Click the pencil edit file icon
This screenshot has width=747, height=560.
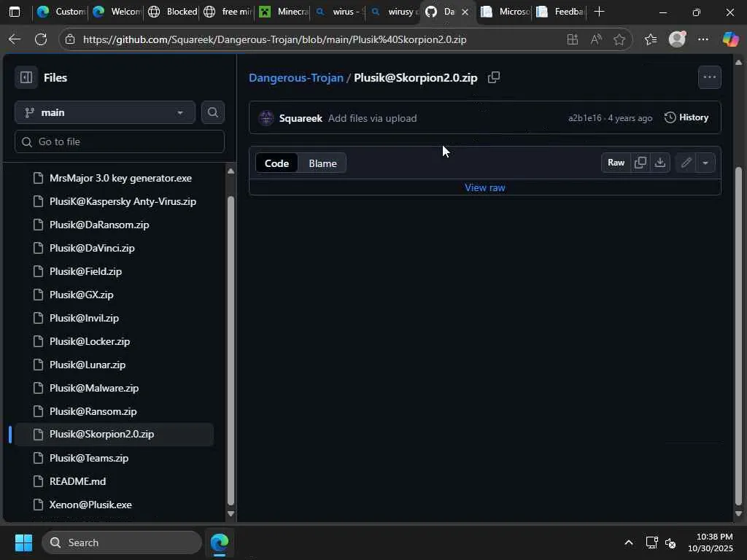[686, 163]
